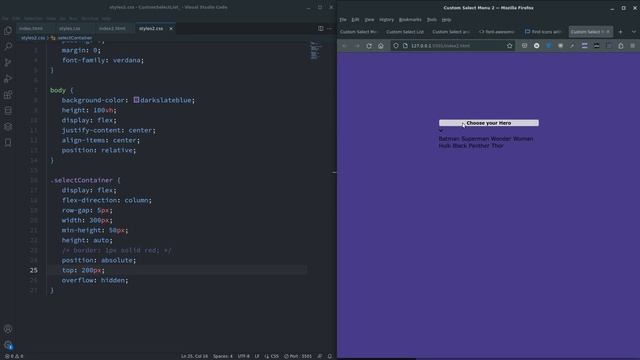The image size is (640, 360).
Task: Open the Extensions view icon
Action: coord(8,95)
